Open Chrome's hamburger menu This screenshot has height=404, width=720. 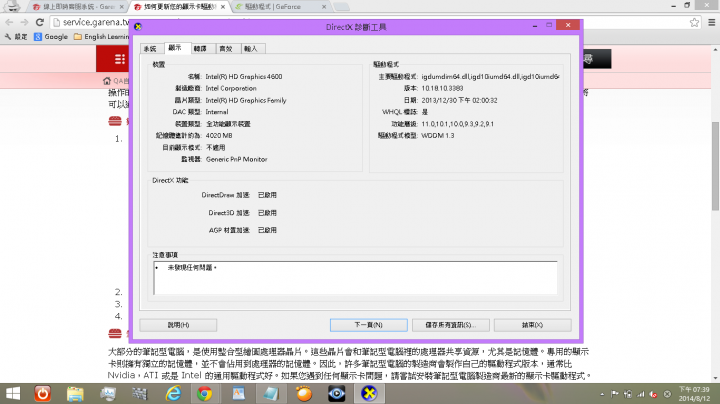coord(711,22)
